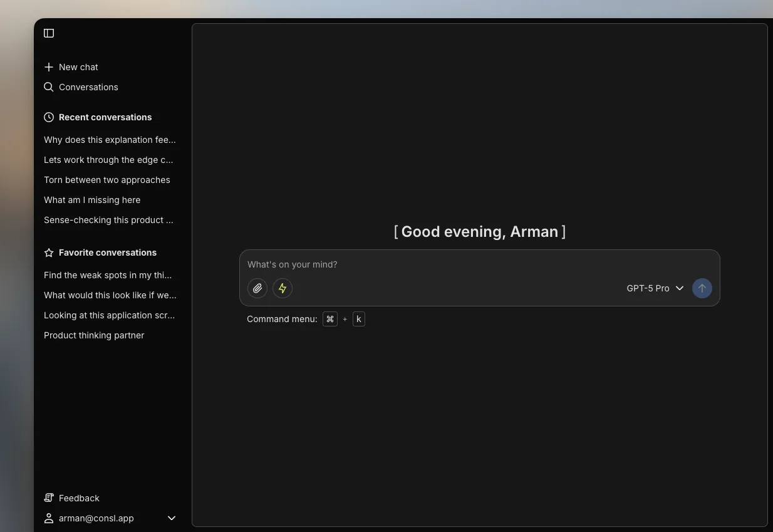This screenshot has width=773, height=532.
Task: Toggle the lightning quick-action icon
Action: [283, 288]
